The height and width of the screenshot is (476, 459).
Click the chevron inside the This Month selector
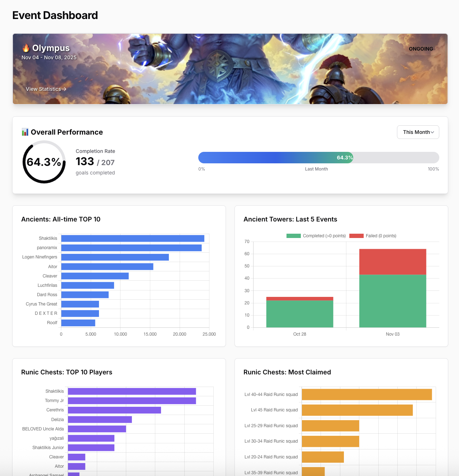pyautogui.click(x=432, y=132)
